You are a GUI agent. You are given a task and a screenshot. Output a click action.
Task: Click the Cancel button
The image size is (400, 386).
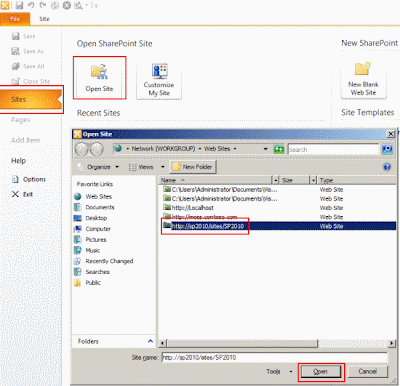[x=367, y=371]
